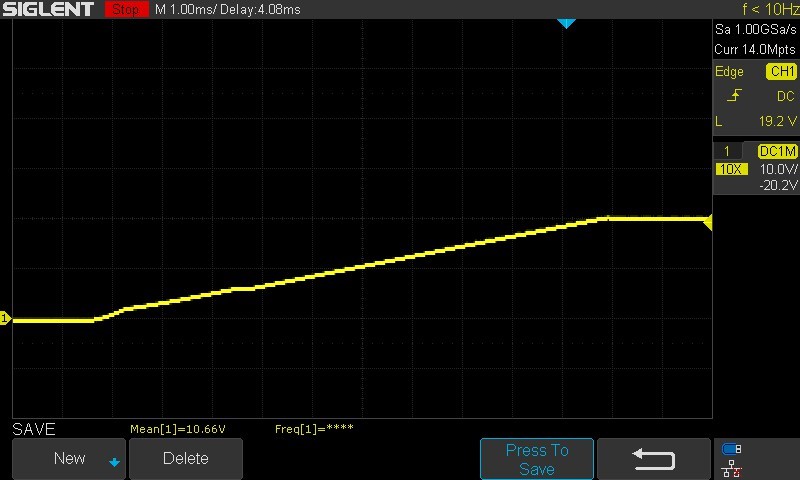Click trigger level 19.2 V value
Viewport: 800px width, 480px height.
coord(778,121)
